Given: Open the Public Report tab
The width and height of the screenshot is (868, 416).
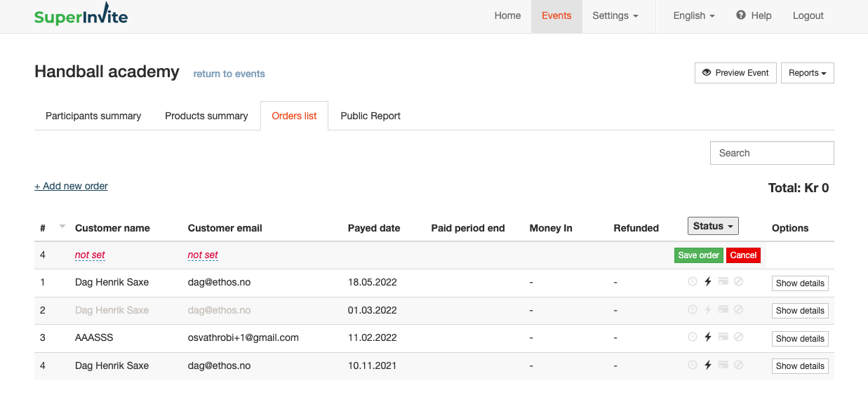Looking at the screenshot, I should point(370,116).
